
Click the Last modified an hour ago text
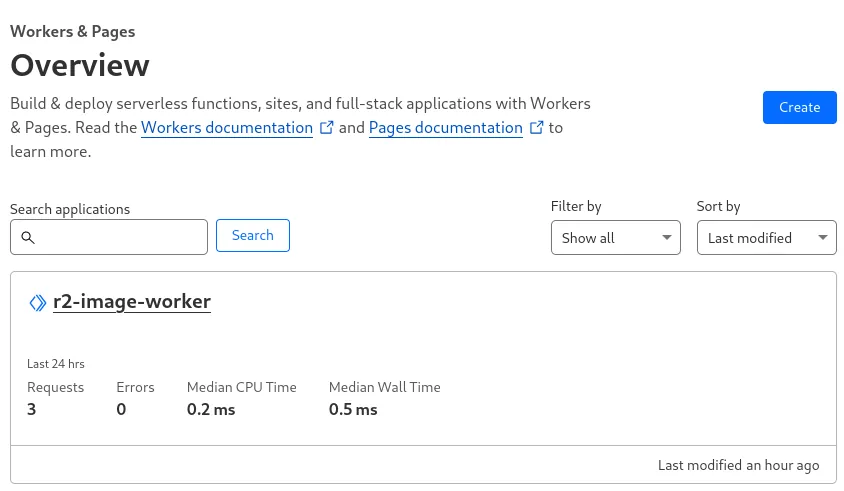tap(738, 465)
